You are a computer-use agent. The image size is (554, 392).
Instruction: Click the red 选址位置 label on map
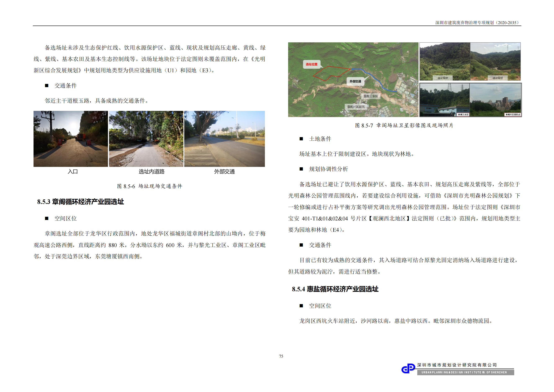(x=312, y=64)
